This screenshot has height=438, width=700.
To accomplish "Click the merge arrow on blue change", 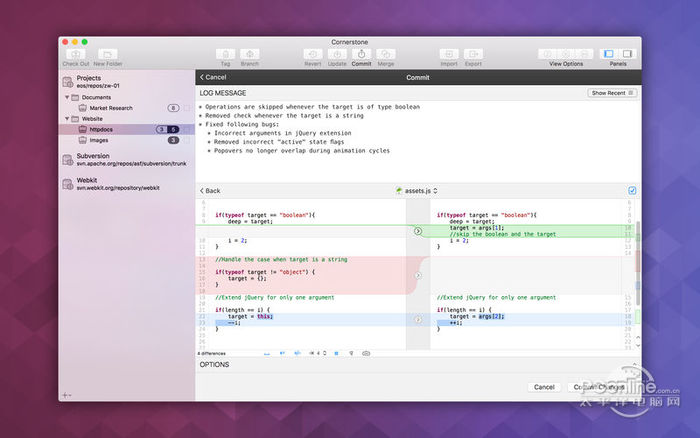I will point(418,320).
